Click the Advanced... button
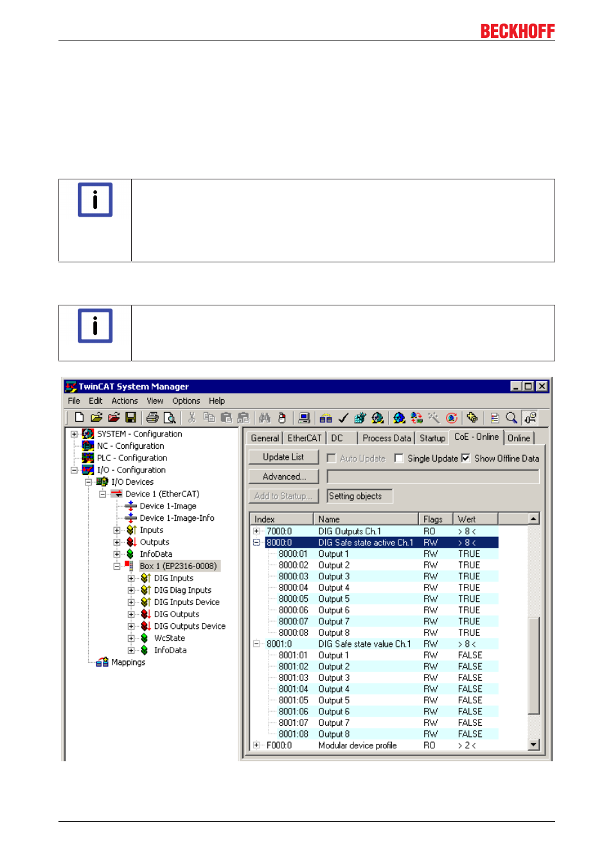Screen dimensions: 613x868 [283, 476]
